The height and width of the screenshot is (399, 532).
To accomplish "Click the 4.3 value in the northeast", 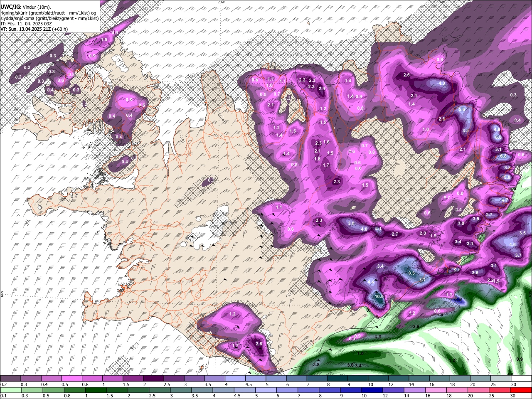I will 442,83.
